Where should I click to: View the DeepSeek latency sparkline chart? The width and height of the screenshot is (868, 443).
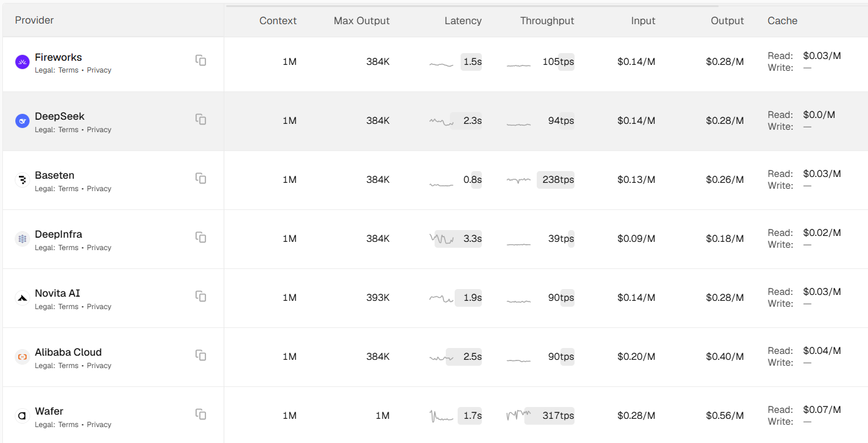pos(442,122)
